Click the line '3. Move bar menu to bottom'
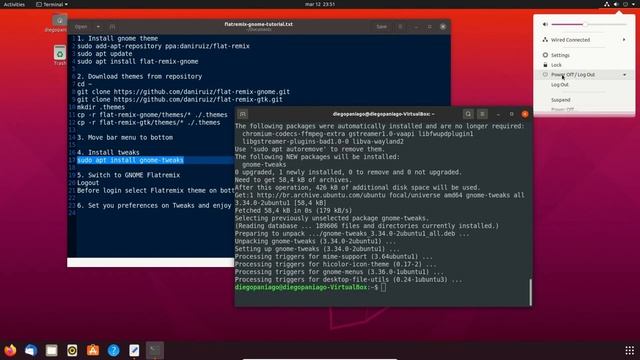Screen dimensions: 640x360 (125, 137)
